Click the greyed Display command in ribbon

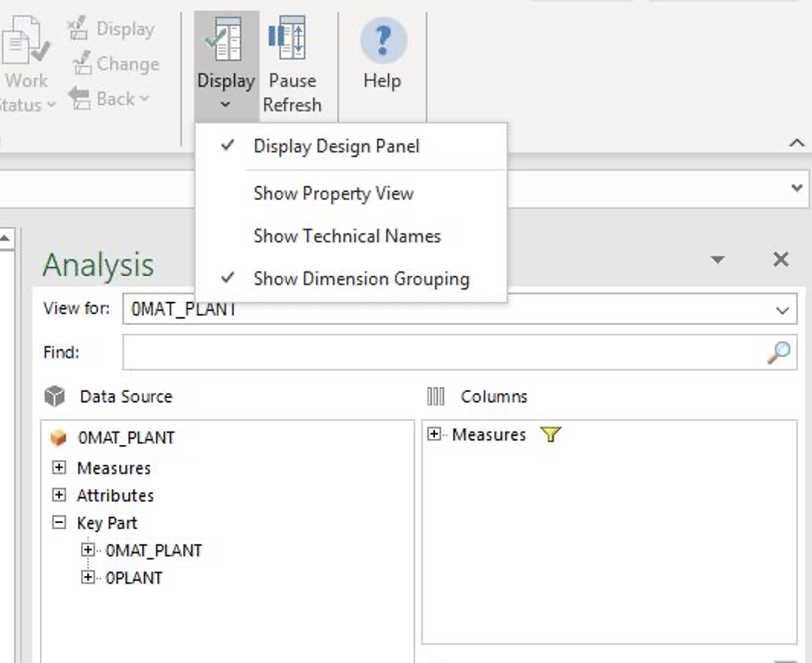coord(113,28)
